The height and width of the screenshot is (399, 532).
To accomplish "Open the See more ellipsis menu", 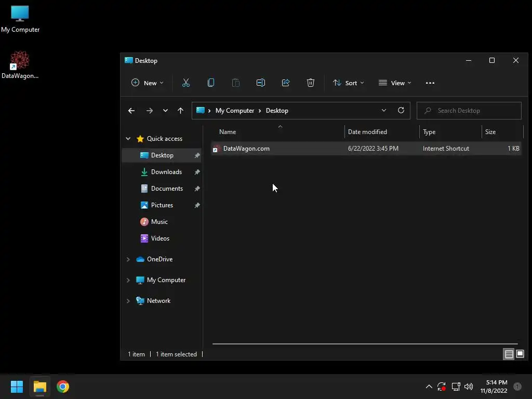I will pyautogui.click(x=430, y=83).
